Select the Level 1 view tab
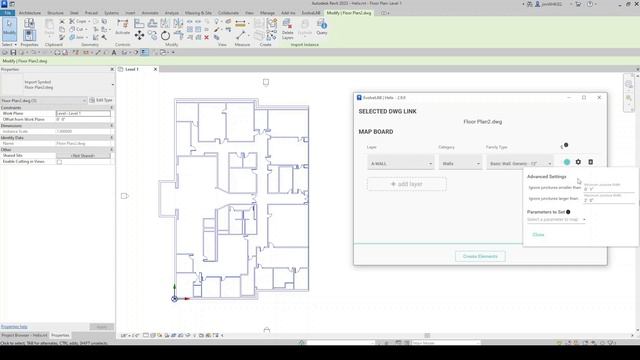 pyautogui.click(x=132, y=69)
